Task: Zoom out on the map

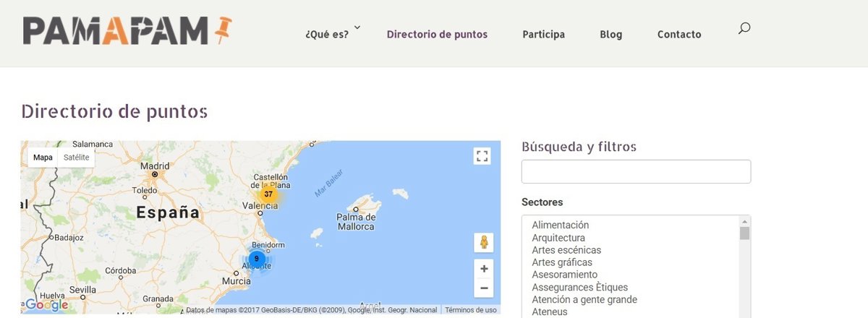Action: click(x=484, y=288)
